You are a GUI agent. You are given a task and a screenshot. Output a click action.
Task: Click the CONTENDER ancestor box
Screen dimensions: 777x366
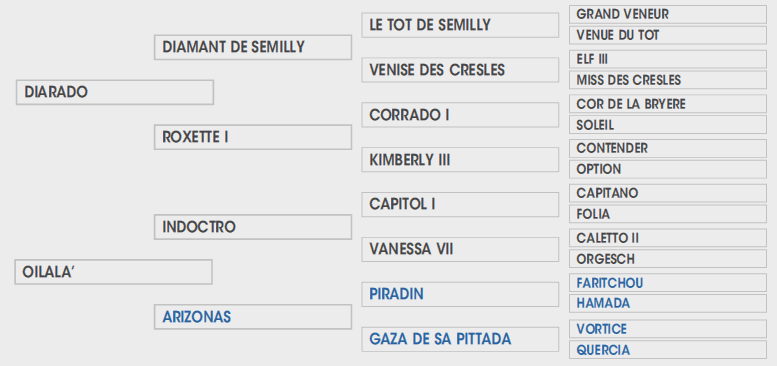pyautogui.click(x=667, y=148)
